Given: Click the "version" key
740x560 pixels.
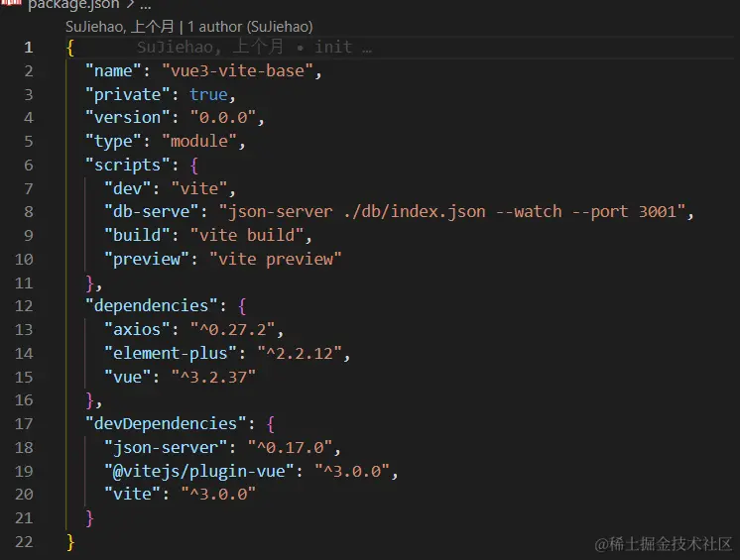Looking at the screenshot, I should [127, 118].
